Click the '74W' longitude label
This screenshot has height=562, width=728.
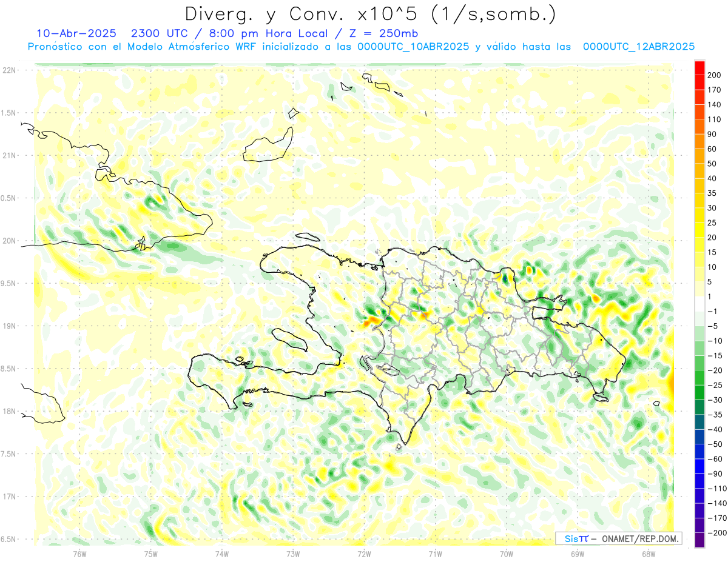[x=221, y=553]
